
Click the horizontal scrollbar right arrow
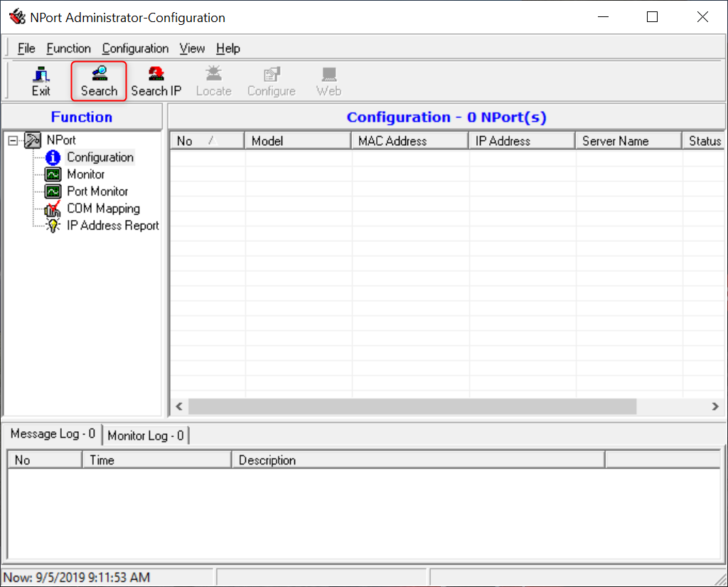(x=715, y=406)
